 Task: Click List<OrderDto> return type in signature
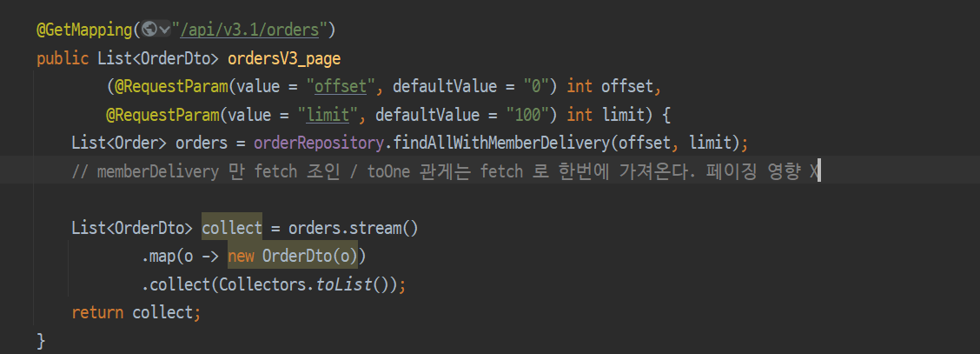coord(158,58)
